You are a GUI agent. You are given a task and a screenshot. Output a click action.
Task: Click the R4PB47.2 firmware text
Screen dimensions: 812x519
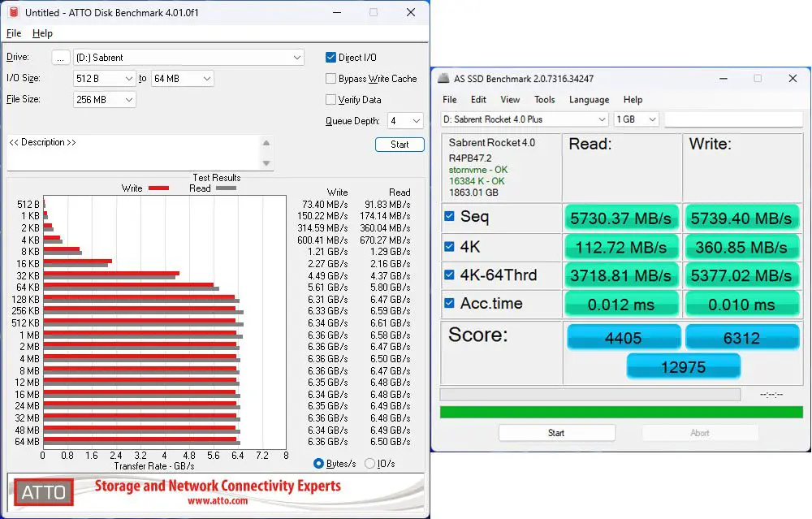click(x=470, y=158)
